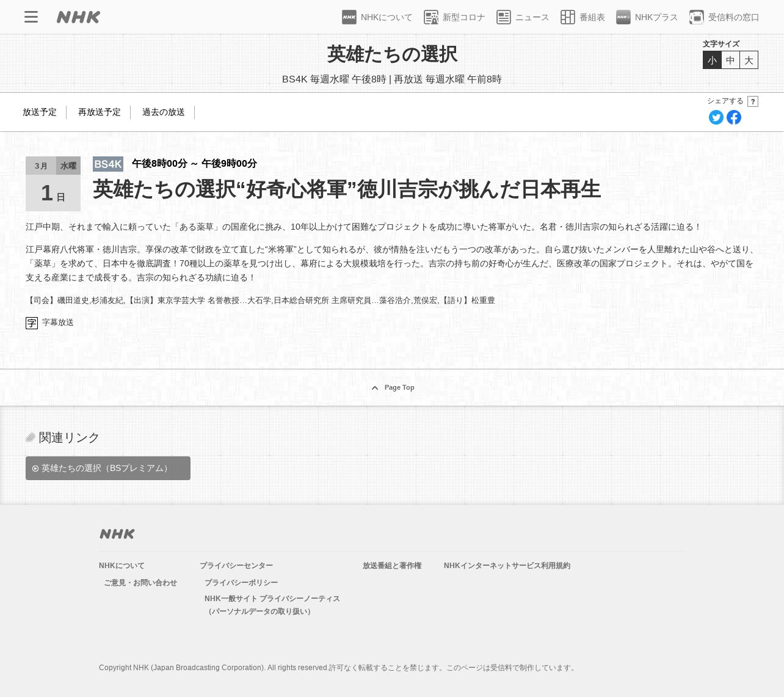Open ご意見・お問い合わせ footer link
The height and width of the screenshot is (697, 784).
pos(140,583)
